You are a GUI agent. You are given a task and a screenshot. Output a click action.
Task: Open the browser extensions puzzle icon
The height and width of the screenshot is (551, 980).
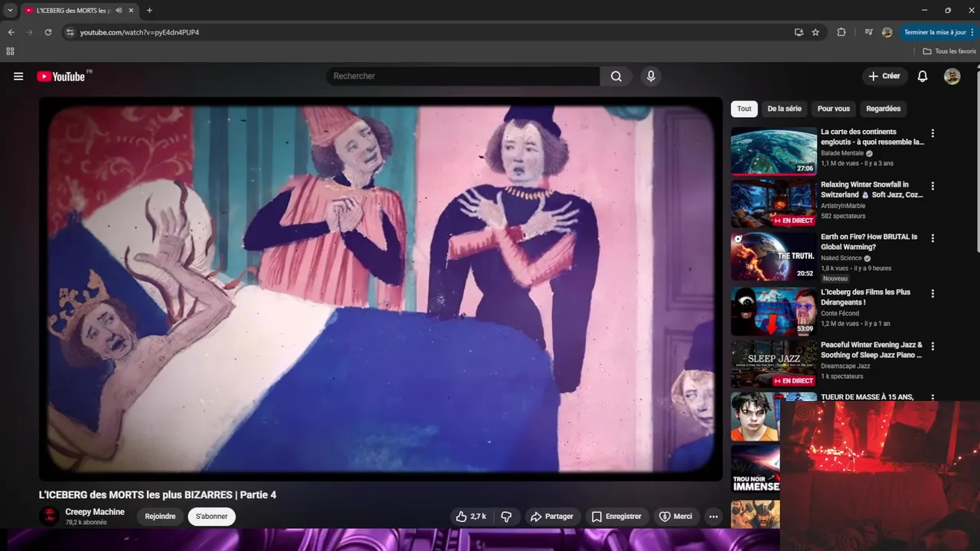[841, 32]
